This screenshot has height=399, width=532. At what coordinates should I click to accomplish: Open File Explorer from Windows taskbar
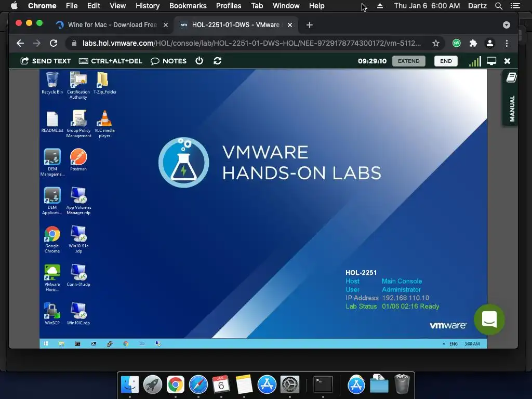tap(61, 344)
